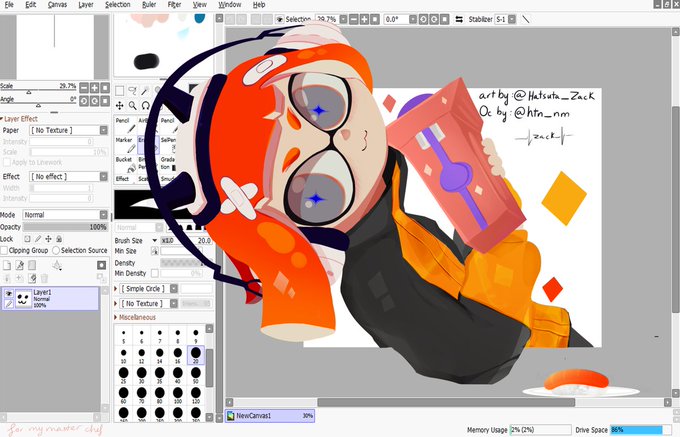Create a new linework layer
This screenshot has width=680, height=437.
(x=20, y=265)
